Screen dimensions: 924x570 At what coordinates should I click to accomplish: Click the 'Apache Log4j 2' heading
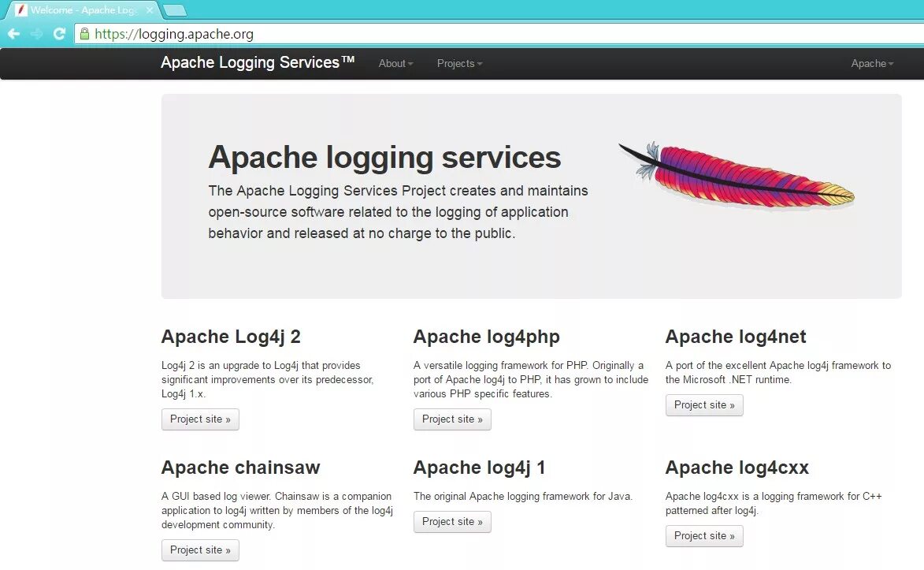click(231, 337)
